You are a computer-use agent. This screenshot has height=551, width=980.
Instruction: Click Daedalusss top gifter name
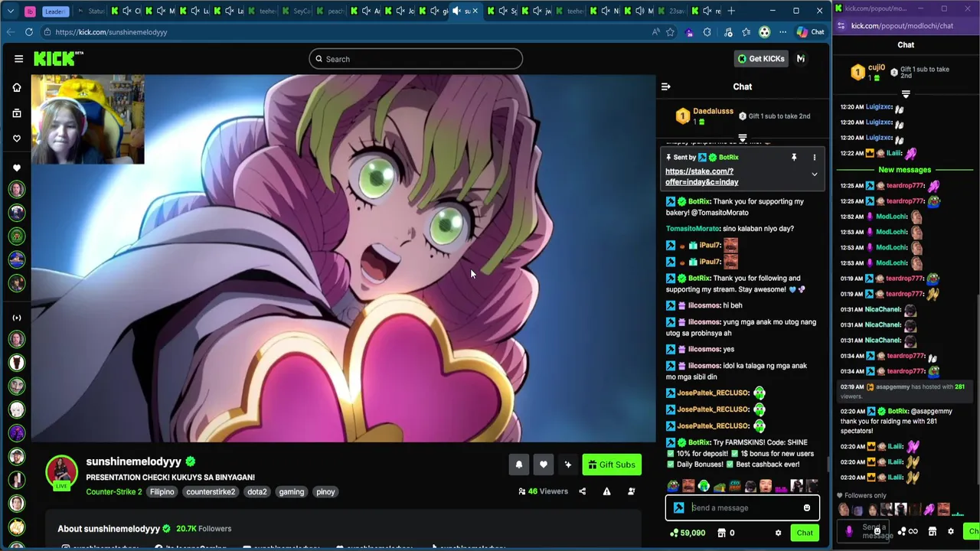(713, 112)
